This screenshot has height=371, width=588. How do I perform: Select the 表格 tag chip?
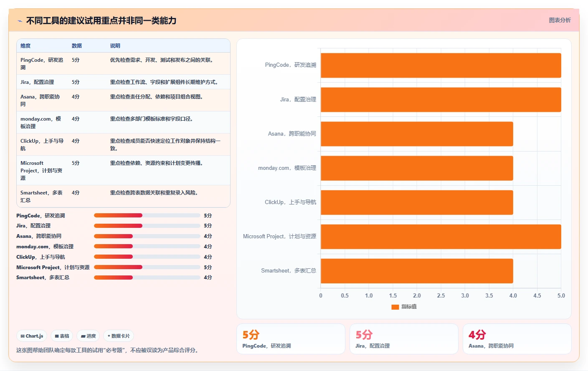62,336
